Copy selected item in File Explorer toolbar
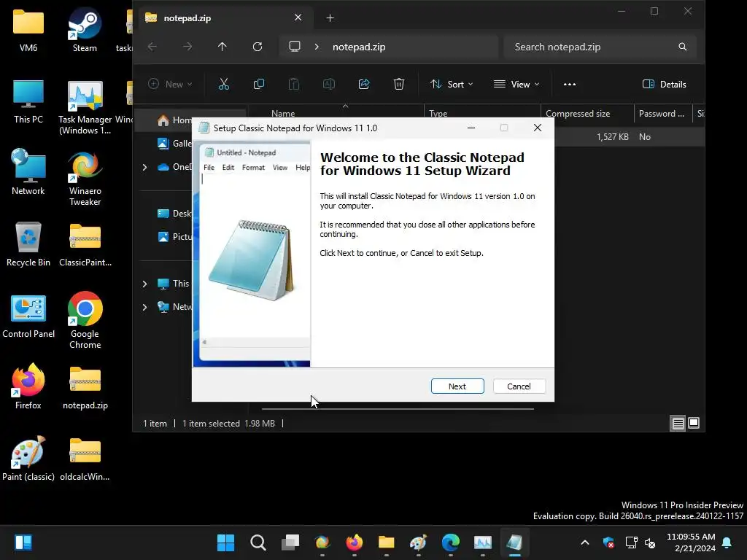The image size is (747, 560). coord(259,85)
